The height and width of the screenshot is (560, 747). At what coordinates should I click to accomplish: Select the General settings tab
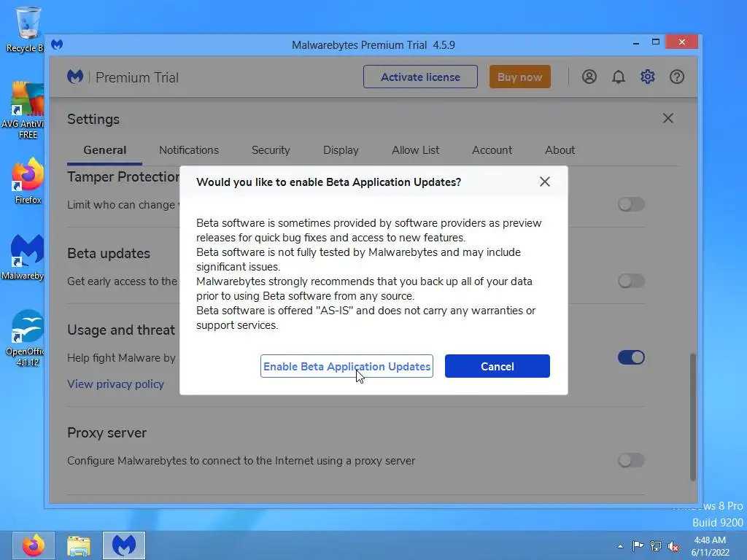[105, 150]
